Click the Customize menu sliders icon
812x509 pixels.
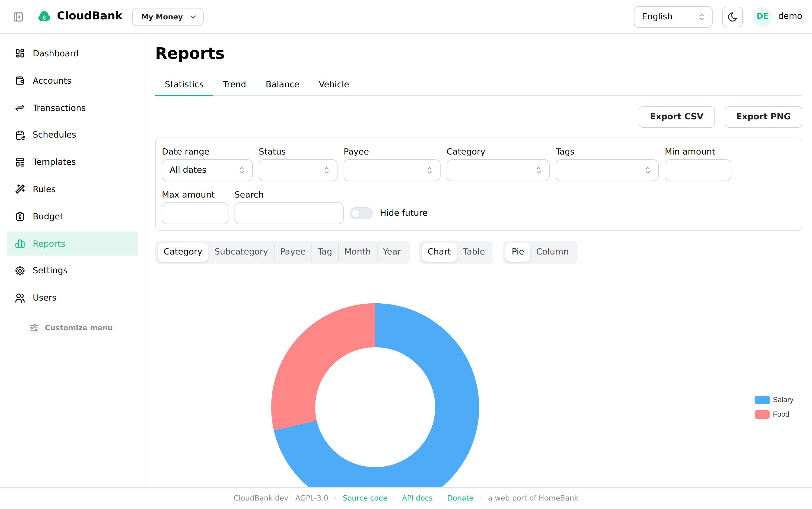[x=34, y=328]
